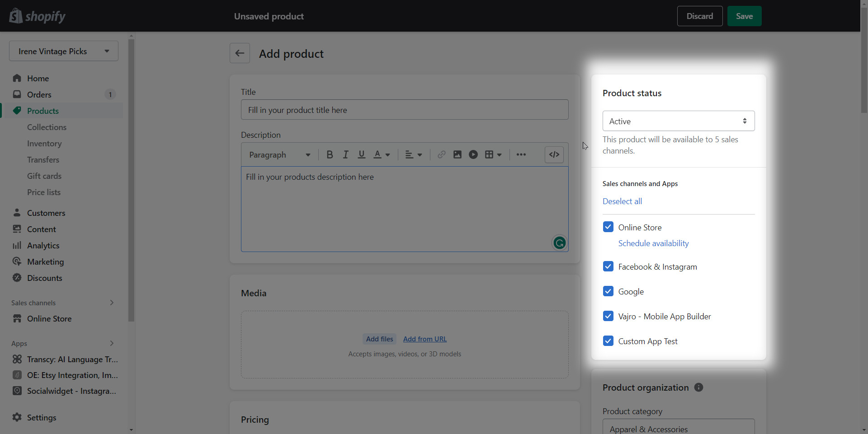The image size is (868, 434).
Task: Open the Orders count badge
Action: point(110,94)
